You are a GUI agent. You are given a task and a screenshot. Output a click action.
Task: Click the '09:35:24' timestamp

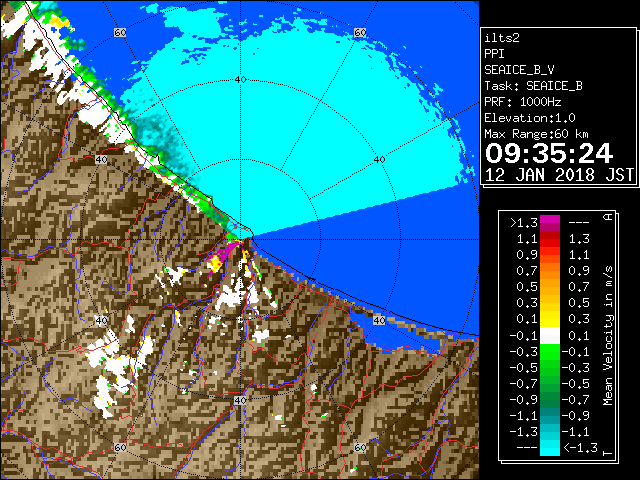549,153
